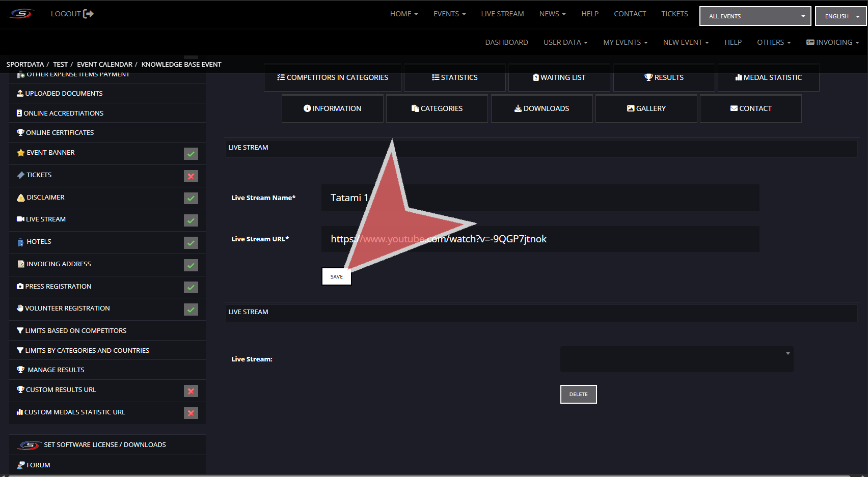Click the Event Banner star icon

21,153
